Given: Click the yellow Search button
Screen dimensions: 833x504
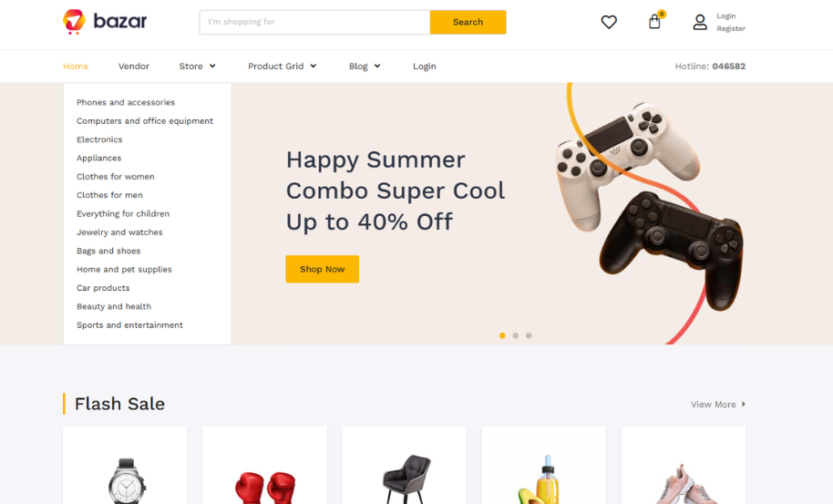Looking at the screenshot, I should (x=468, y=22).
